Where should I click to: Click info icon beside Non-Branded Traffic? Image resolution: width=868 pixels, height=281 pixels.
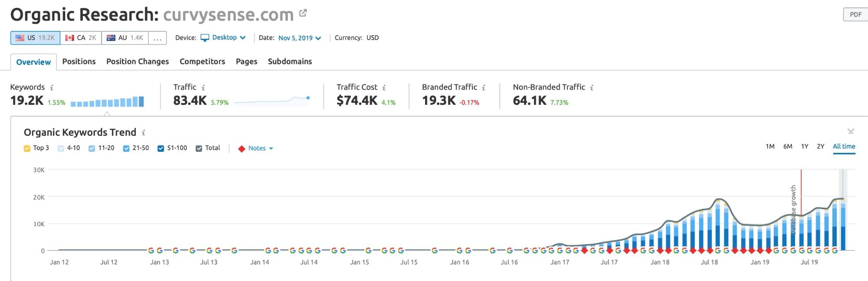[x=592, y=87]
